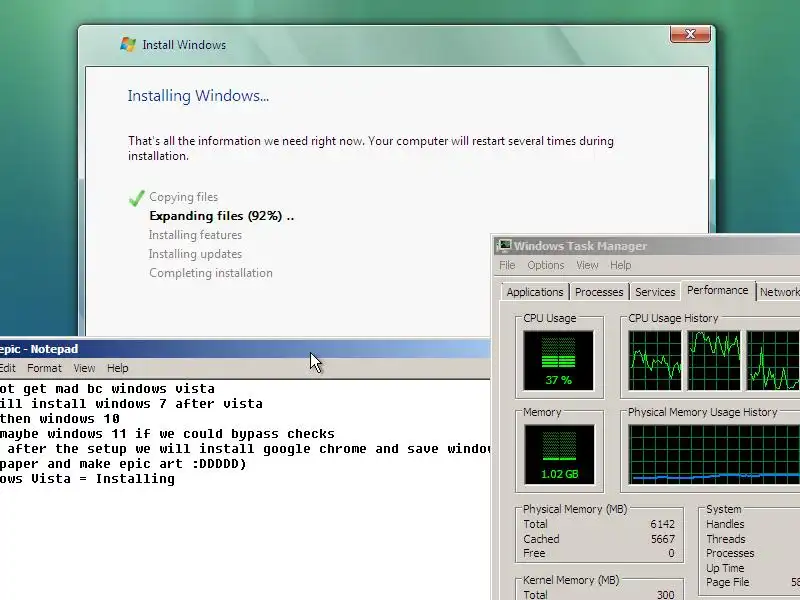Switch to the Networking tab

[x=779, y=292]
